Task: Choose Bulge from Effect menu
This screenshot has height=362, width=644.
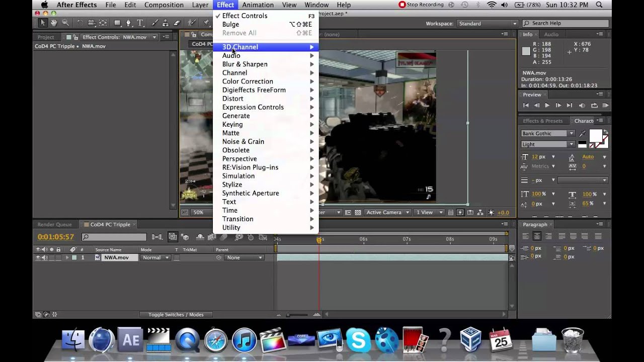Action: (266, 24)
